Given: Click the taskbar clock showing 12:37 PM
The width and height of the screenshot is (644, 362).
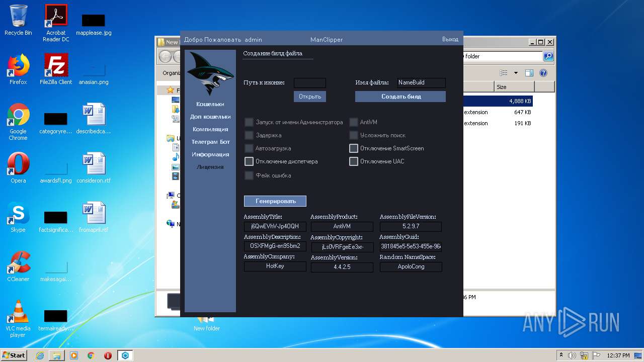Looking at the screenshot, I should coord(618,355).
